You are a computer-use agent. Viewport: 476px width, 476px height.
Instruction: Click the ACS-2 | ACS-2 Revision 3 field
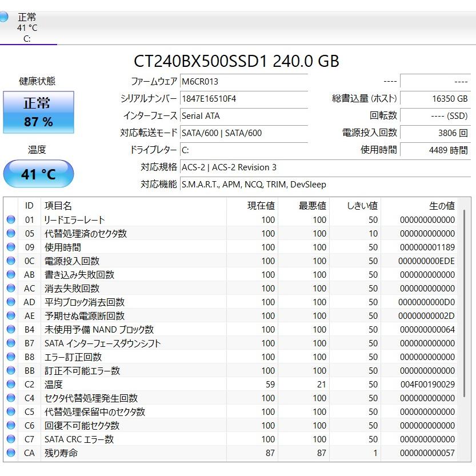click(326, 167)
